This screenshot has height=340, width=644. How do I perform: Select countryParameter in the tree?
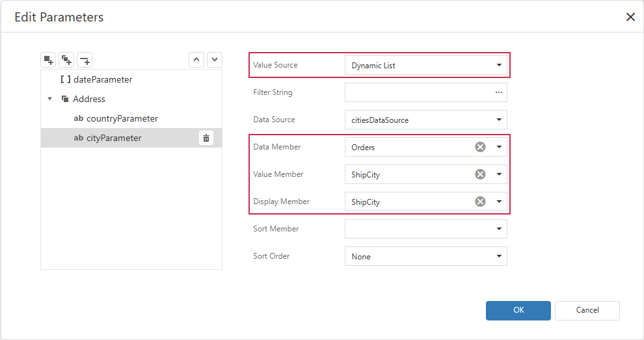131,119
